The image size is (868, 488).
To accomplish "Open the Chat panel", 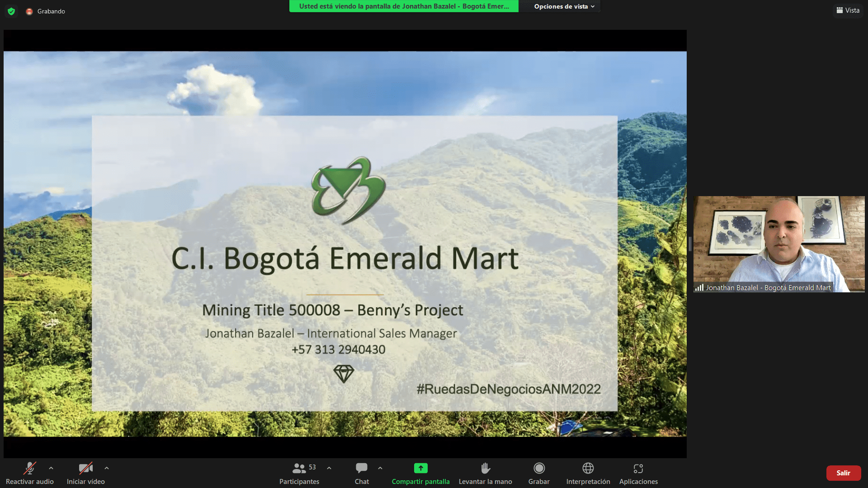I will [362, 473].
